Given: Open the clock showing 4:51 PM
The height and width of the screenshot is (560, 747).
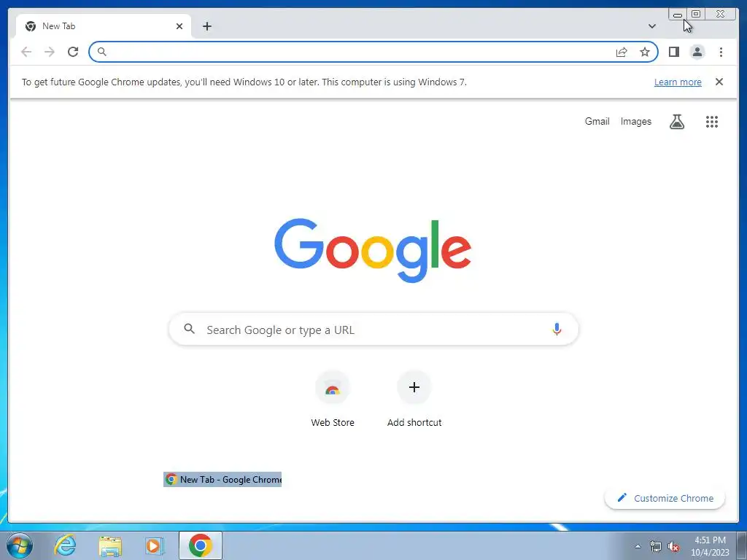Looking at the screenshot, I should (x=710, y=546).
